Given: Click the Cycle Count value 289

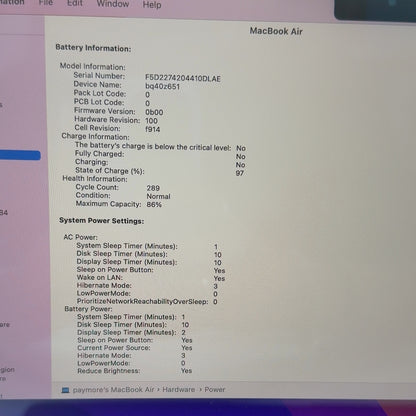Looking at the screenshot, I should coord(153,188).
